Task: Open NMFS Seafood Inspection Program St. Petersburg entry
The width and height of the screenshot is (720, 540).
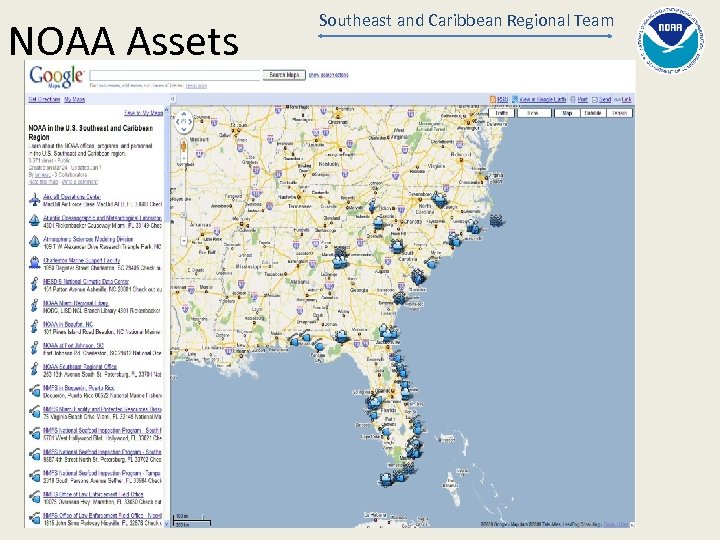Action: [102, 451]
